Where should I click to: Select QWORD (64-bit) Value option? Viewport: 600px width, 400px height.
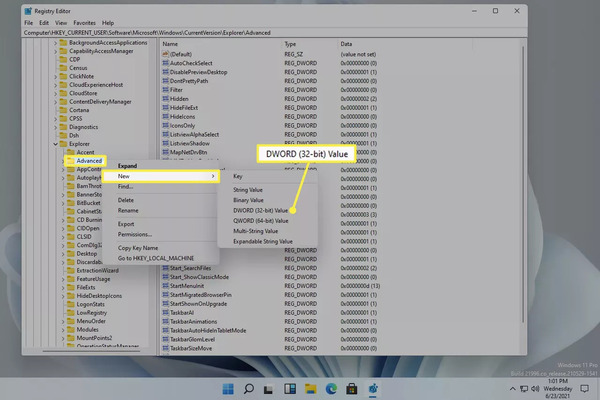pyautogui.click(x=261, y=221)
